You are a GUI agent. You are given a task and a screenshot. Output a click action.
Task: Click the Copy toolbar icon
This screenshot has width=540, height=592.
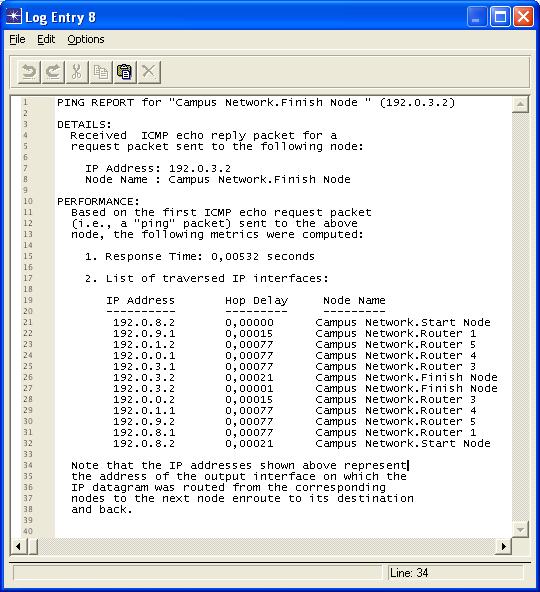100,72
